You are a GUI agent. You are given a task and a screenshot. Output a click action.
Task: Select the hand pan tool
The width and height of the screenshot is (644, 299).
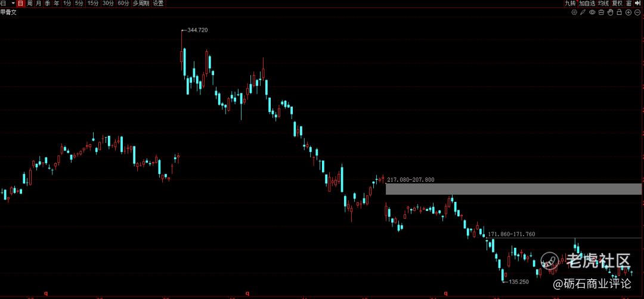tap(611, 13)
